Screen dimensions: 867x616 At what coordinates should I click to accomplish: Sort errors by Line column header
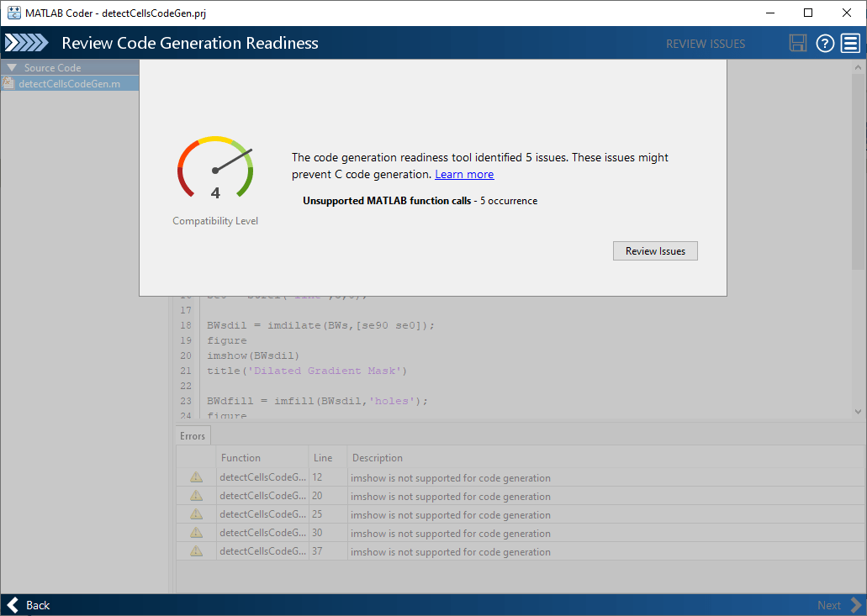click(323, 458)
